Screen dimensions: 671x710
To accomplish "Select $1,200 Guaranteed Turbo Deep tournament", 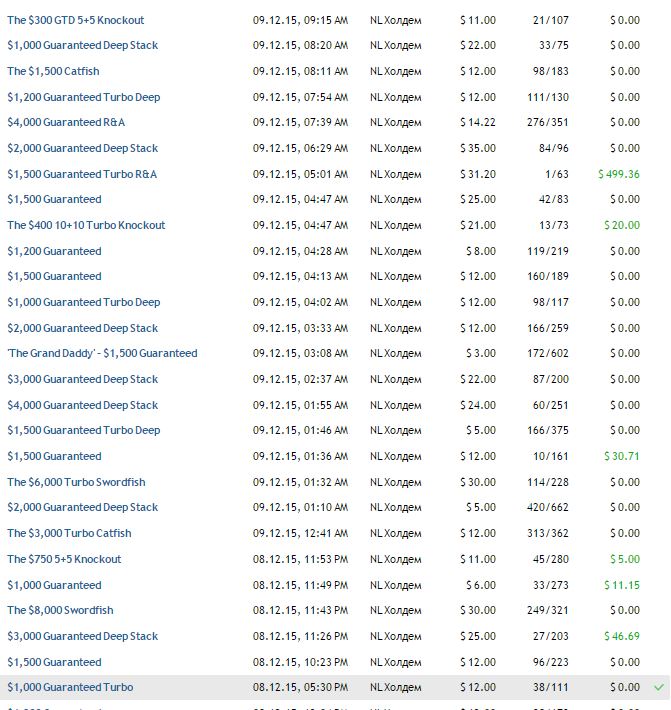I will [83, 97].
